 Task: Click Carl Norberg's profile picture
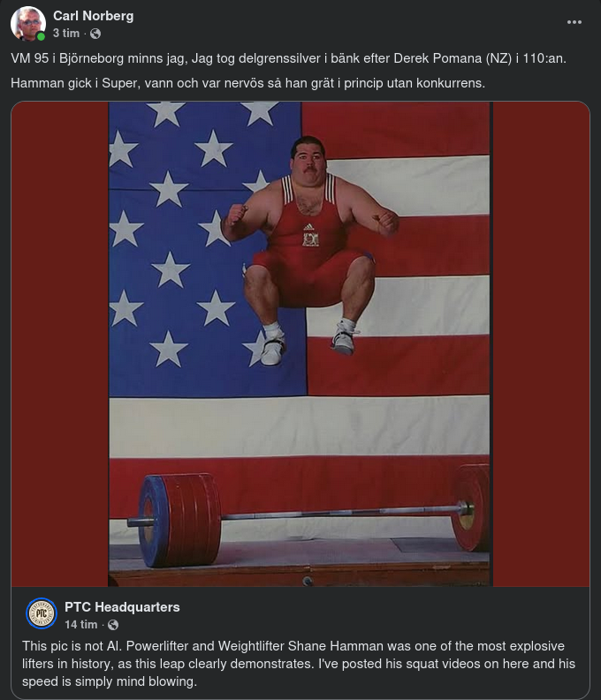tap(27, 24)
